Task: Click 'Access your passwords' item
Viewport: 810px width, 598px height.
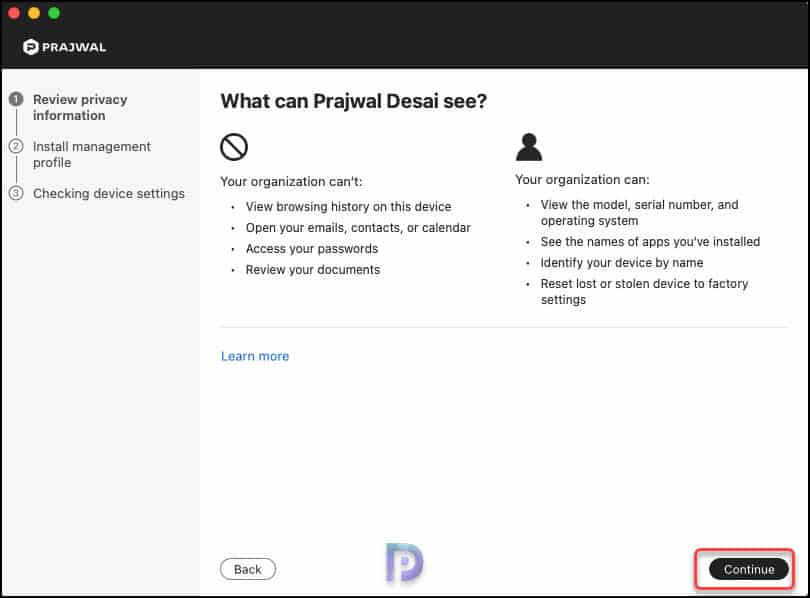Action: (311, 249)
